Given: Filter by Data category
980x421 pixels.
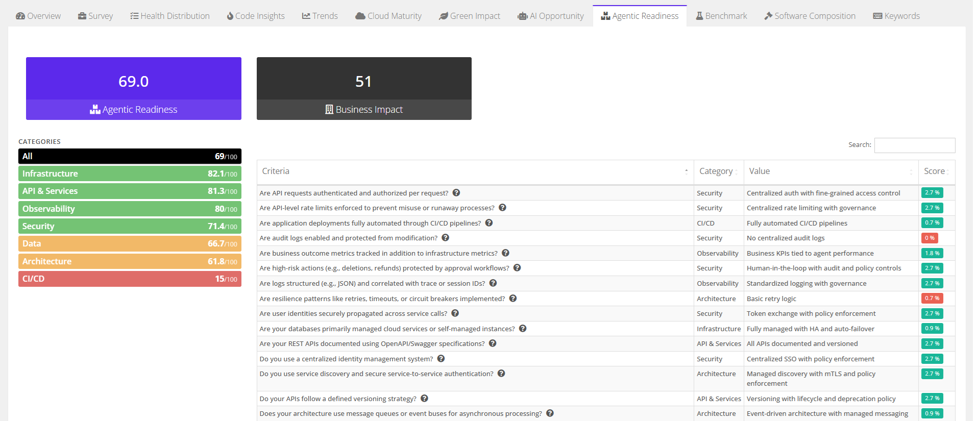Looking at the screenshot, I should click(x=130, y=243).
